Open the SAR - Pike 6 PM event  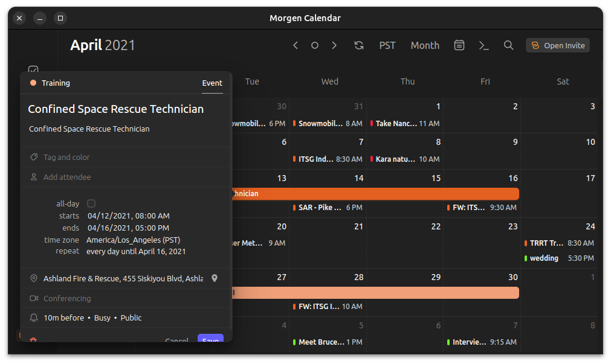(x=328, y=208)
